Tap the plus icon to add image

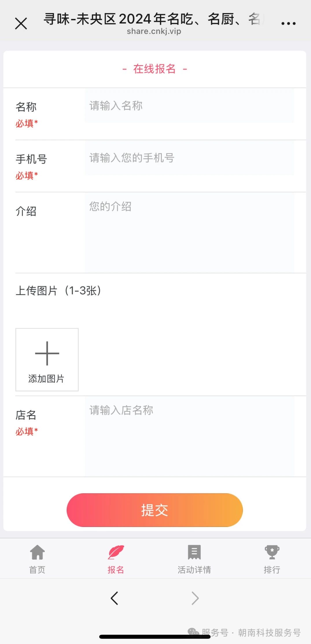point(47,353)
